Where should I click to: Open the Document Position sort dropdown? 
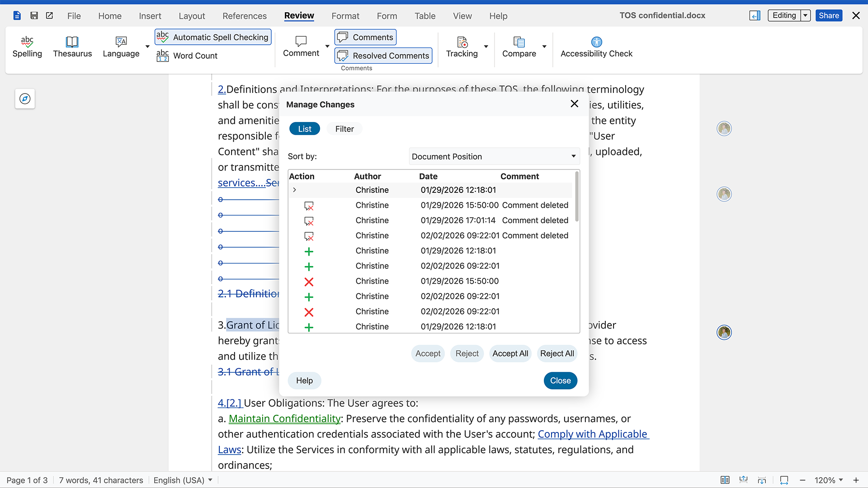click(x=494, y=156)
